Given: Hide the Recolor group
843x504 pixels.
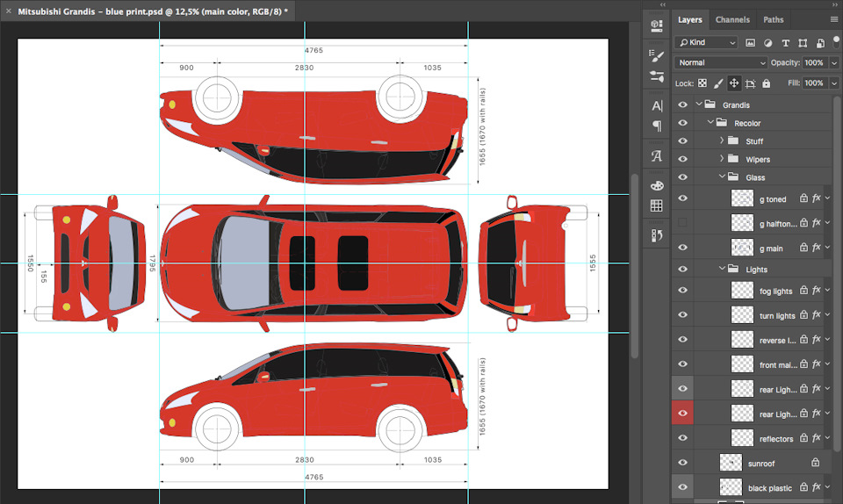Looking at the screenshot, I should pyautogui.click(x=683, y=123).
